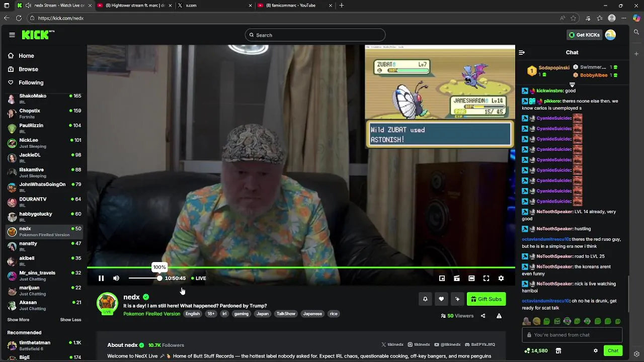
Task: Select the English tag
Action: (x=193, y=314)
